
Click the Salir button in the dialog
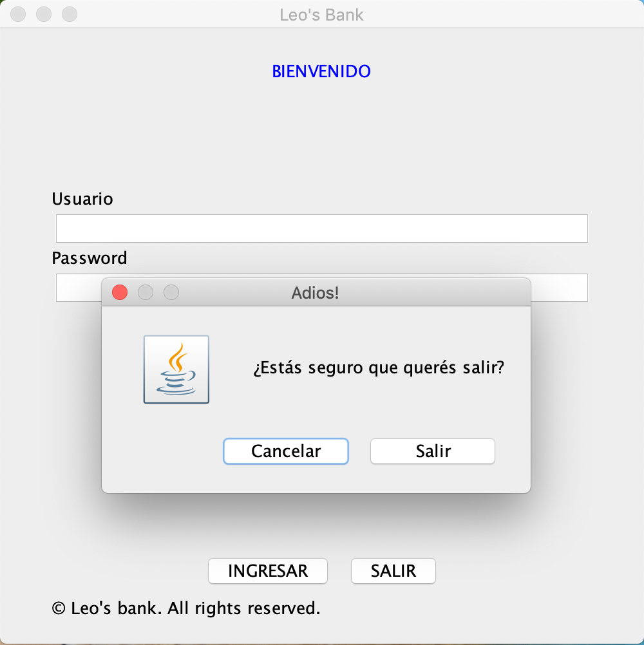pos(432,451)
